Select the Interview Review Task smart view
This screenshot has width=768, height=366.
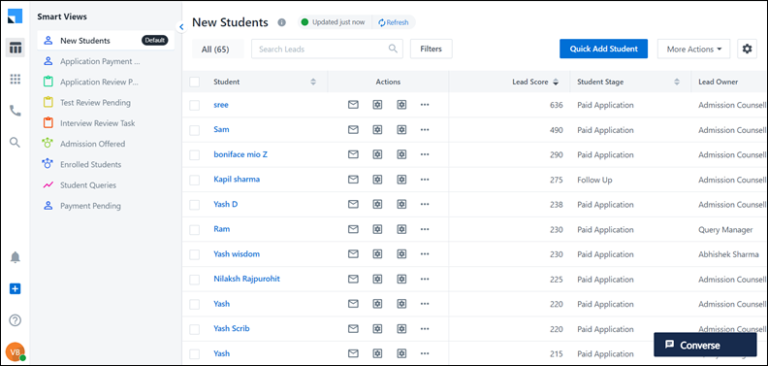click(x=106, y=123)
